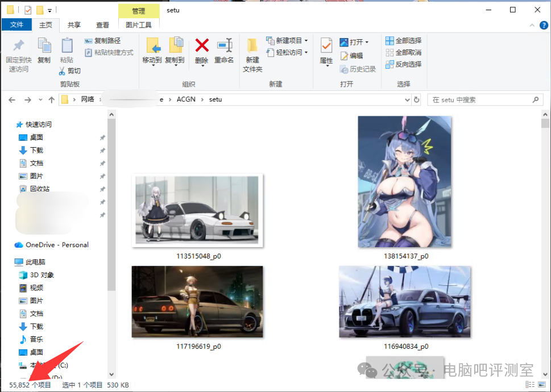Open Properties with the 属性 icon
Image resolution: width=551 pixels, height=392 pixels.
click(x=325, y=50)
